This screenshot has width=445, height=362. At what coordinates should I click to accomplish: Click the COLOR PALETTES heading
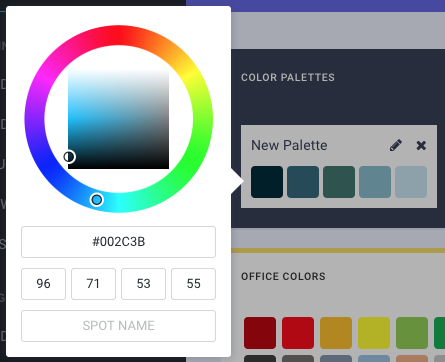[288, 77]
